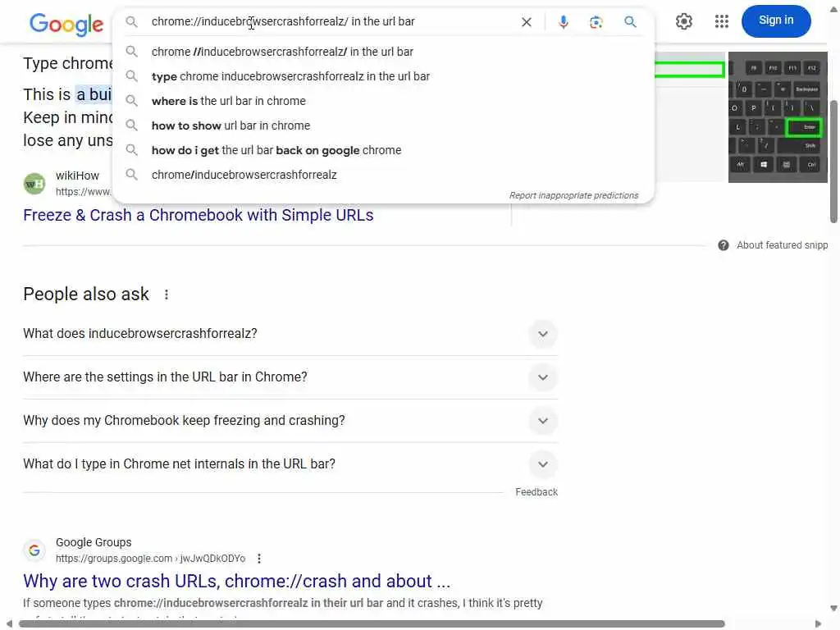Viewport: 840px width, 630px height.
Task: Click the Sign in button
Action: click(x=776, y=21)
